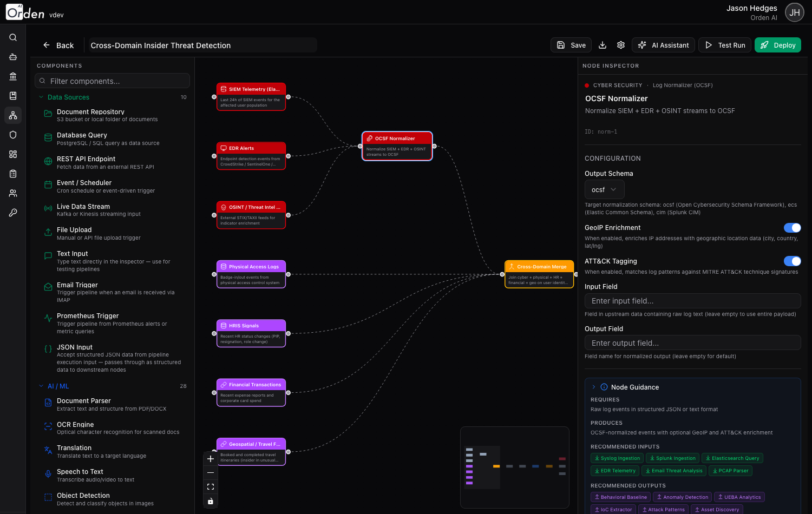Viewport: 812px width, 514px height.
Task: Click the Back button
Action: (x=58, y=45)
